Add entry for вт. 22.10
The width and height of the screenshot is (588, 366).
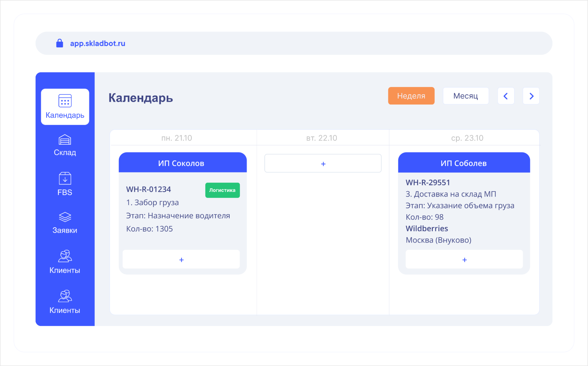pos(323,164)
